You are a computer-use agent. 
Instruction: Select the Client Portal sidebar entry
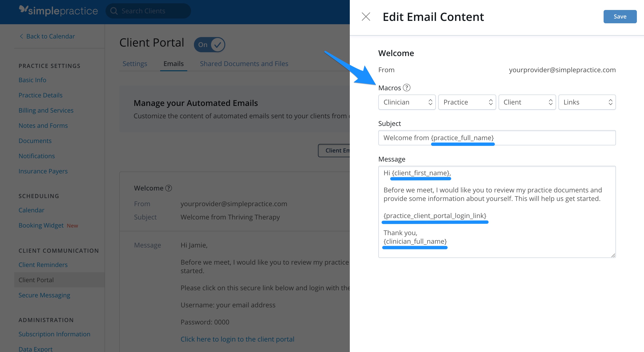tap(36, 280)
